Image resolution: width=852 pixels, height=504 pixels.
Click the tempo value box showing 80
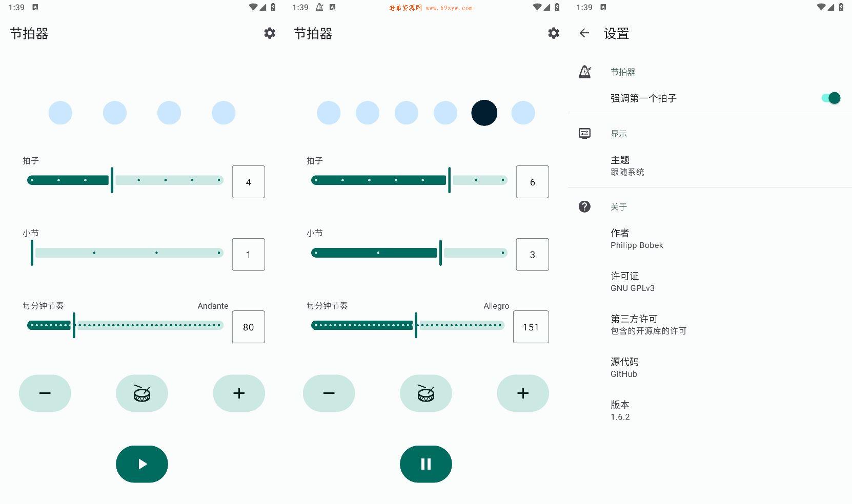[249, 327]
